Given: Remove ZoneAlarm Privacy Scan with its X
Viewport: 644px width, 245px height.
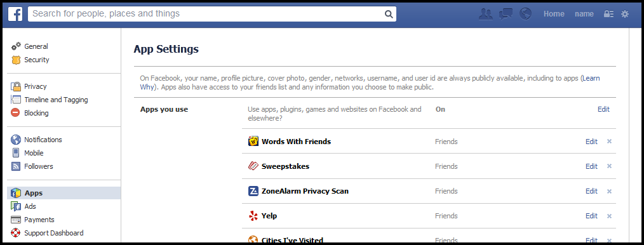Looking at the screenshot, I should tap(610, 191).
